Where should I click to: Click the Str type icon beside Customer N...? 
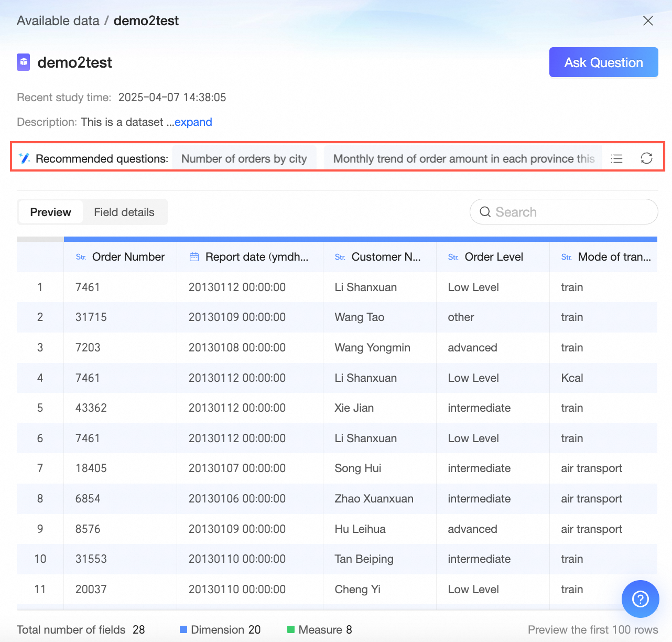pyautogui.click(x=340, y=257)
